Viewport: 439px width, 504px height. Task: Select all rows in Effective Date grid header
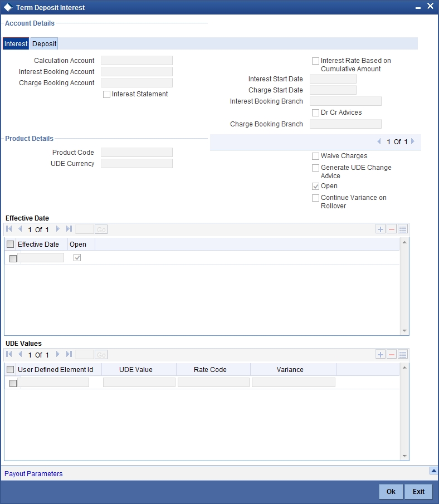pos(10,244)
